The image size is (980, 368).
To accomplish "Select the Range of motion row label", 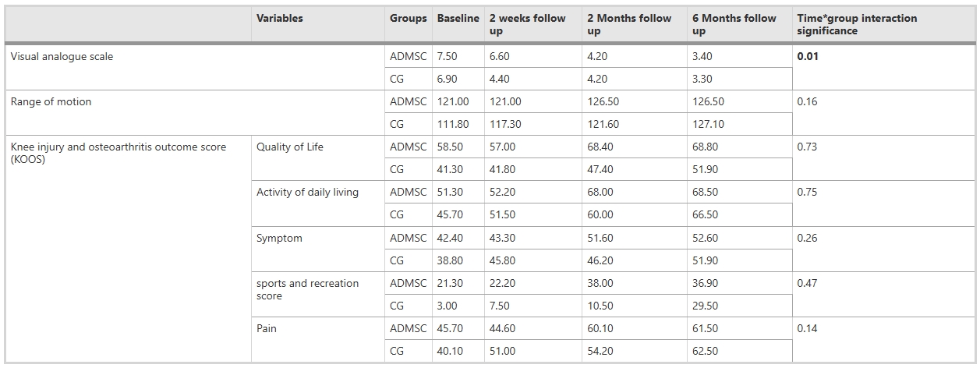I will [51, 101].
